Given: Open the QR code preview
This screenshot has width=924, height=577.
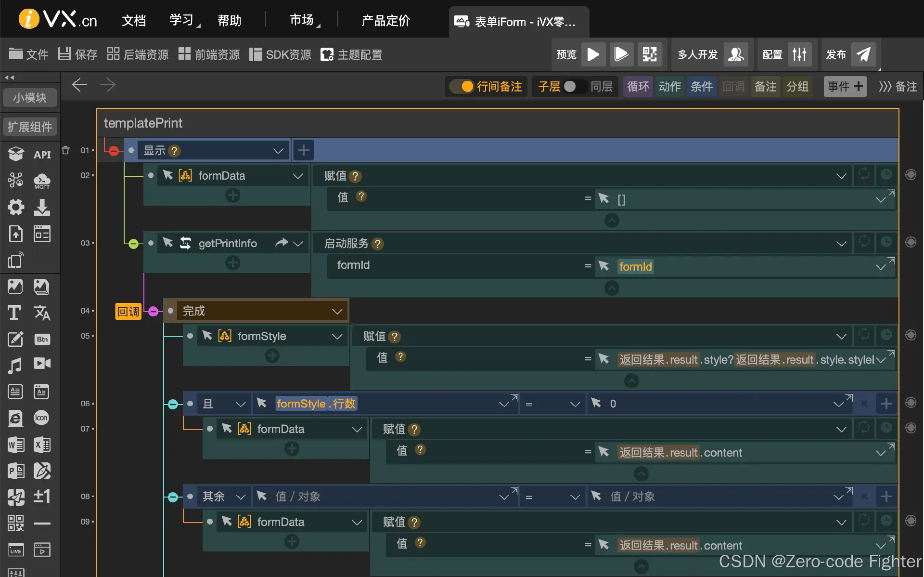Looking at the screenshot, I should (x=649, y=54).
